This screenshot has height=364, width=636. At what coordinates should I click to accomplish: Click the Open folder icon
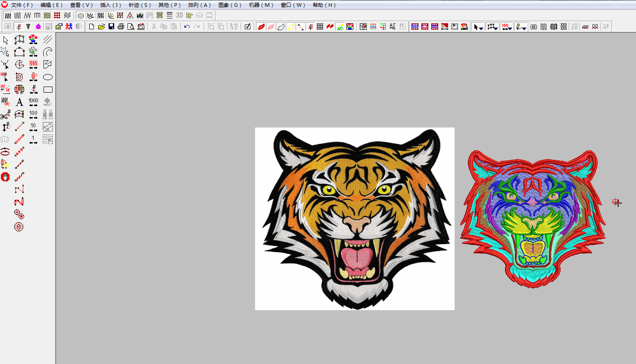point(101,27)
